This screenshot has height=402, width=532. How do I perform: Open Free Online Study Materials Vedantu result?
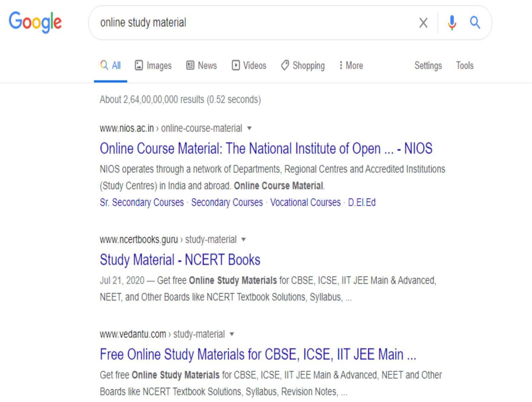click(x=258, y=354)
